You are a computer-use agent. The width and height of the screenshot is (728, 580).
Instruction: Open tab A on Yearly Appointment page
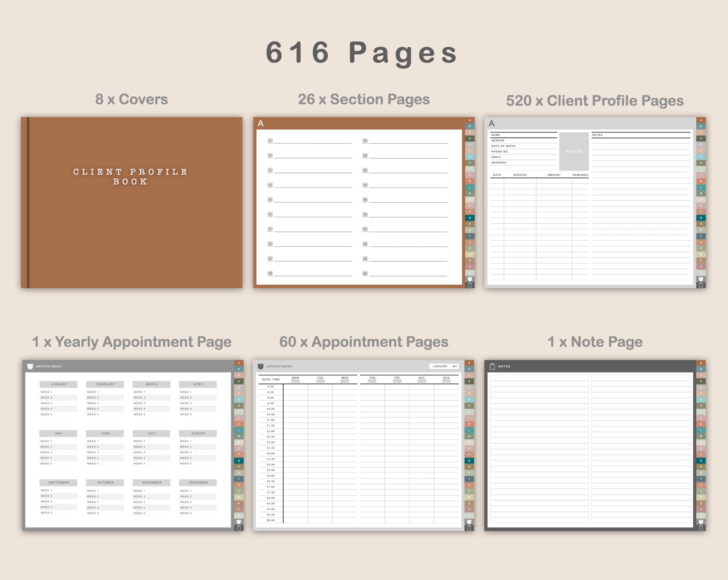tap(239, 363)
